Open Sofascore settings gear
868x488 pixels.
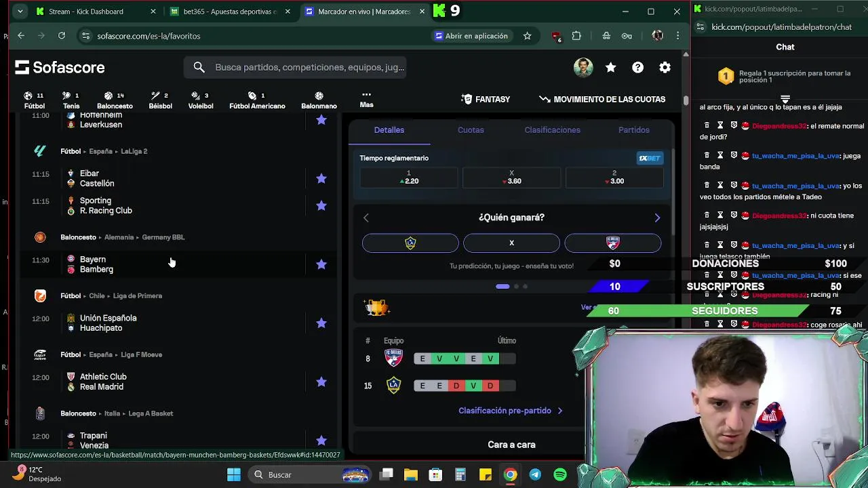665,67
